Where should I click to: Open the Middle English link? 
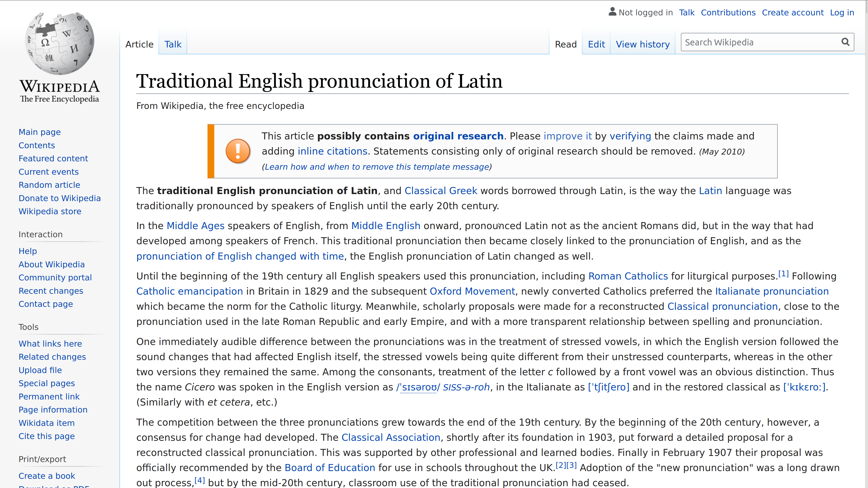pyautogui.click(x=385, y=226)
